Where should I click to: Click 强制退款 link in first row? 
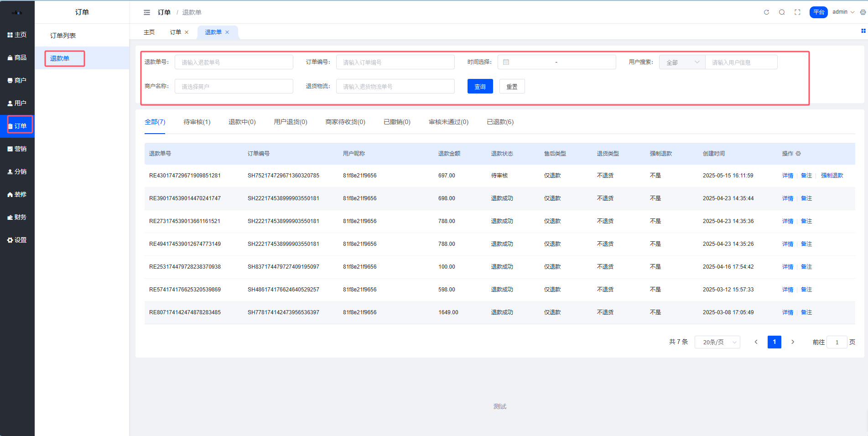(832, 176)
